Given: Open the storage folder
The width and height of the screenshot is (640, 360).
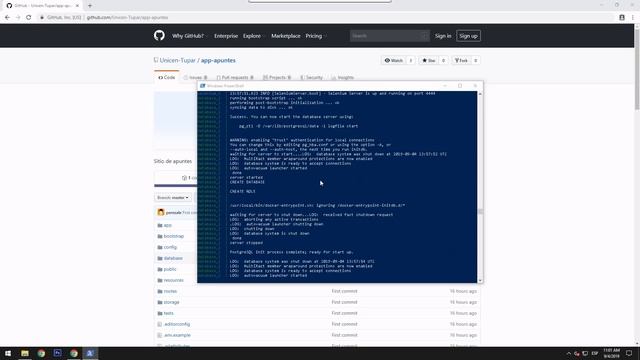Looking at the screenshot, I should (x=171, y=302).
